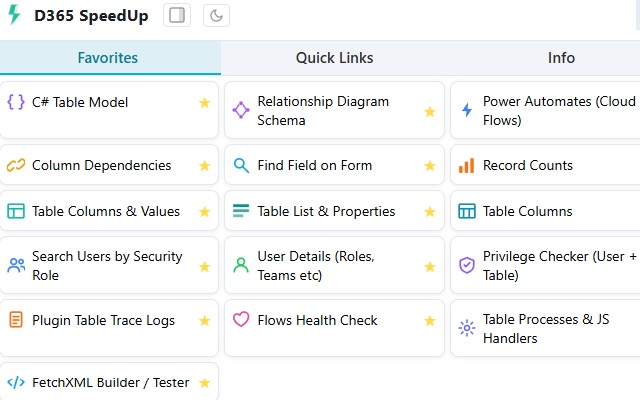Viewport: 640px width, 400px height.
Task: Unfavorite C# Table Model via its star
Action: coord(204,102)
